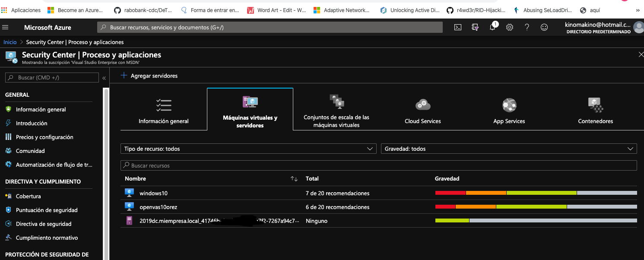644x260 pixels.
Task: Click the openvas10orez severity bar
Action: pos(536,207)
